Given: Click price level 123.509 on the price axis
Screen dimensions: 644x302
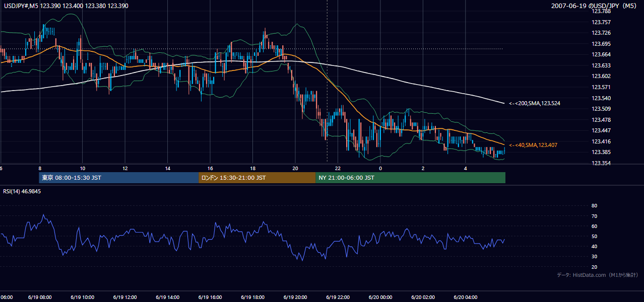Looking at the screenshot, I should 600,109.
